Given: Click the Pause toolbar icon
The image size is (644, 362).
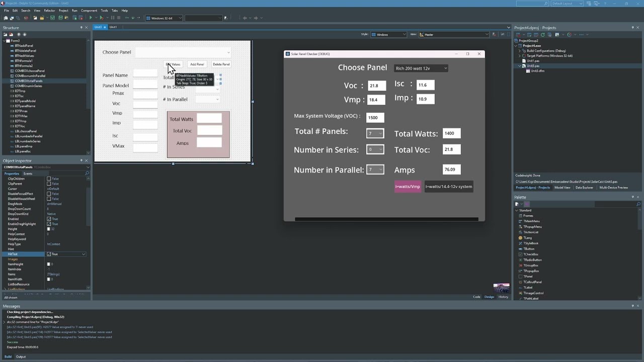Looking at the screenshot, I should (112, 18).
